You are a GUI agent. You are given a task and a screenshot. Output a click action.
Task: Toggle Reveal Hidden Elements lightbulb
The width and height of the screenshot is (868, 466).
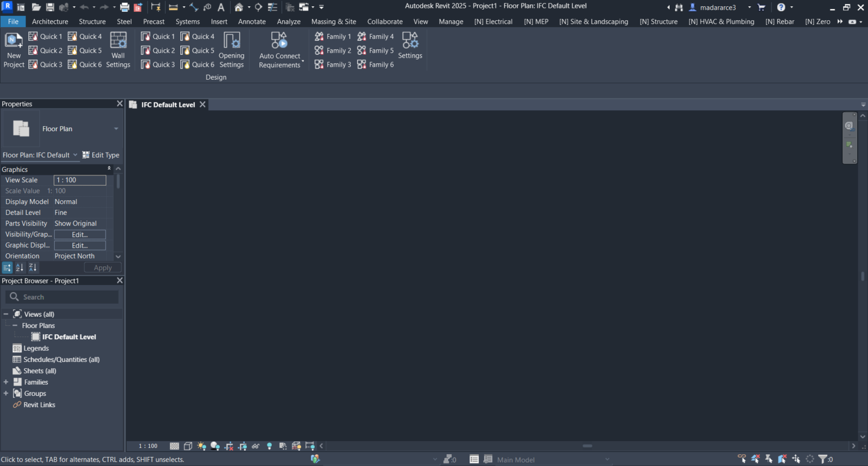point(269,446)
